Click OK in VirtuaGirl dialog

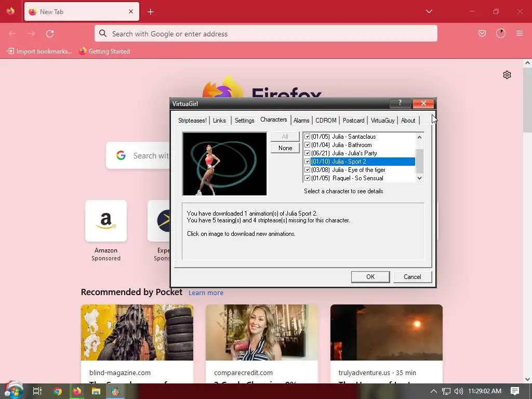point(370,277)
